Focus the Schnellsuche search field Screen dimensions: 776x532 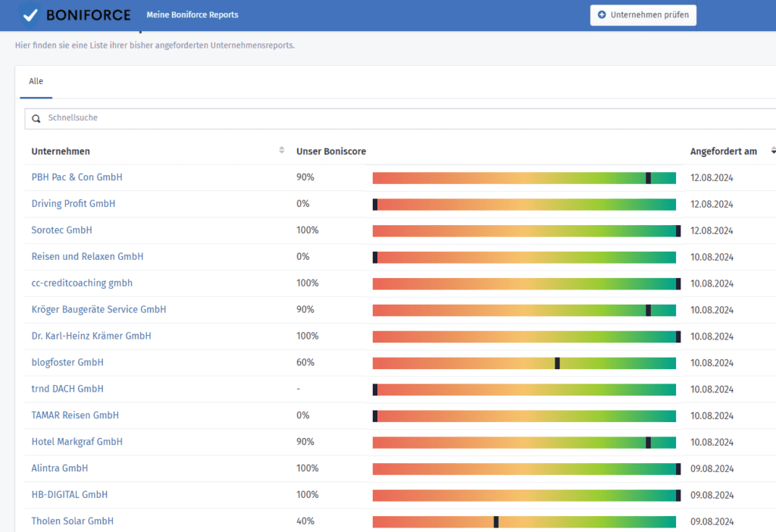click(x=400, y=119)
